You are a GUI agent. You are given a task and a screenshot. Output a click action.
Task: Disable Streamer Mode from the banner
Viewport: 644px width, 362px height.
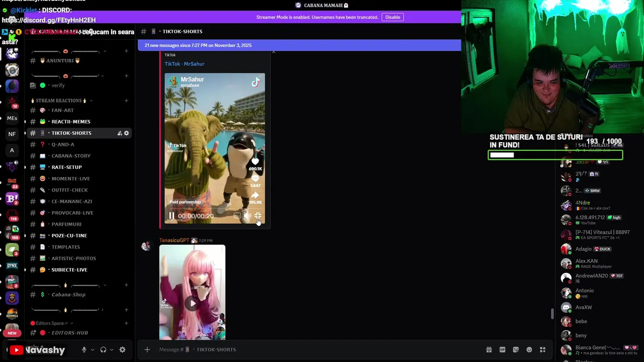click(392, 17)
